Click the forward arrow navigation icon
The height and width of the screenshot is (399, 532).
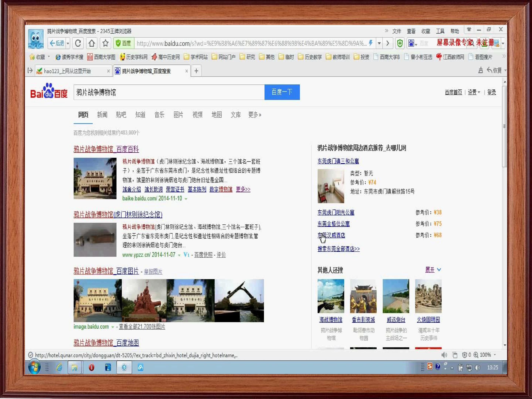pyautogui.click(x=388, y=43)
